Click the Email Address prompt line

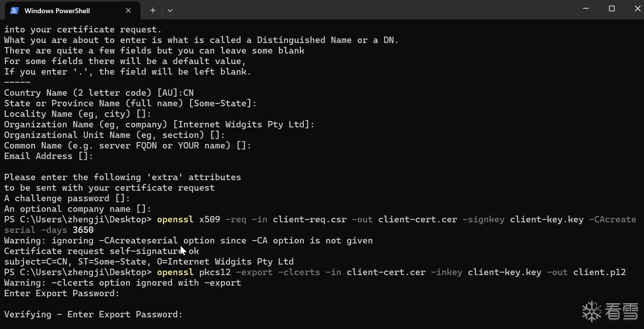[48, 156]
